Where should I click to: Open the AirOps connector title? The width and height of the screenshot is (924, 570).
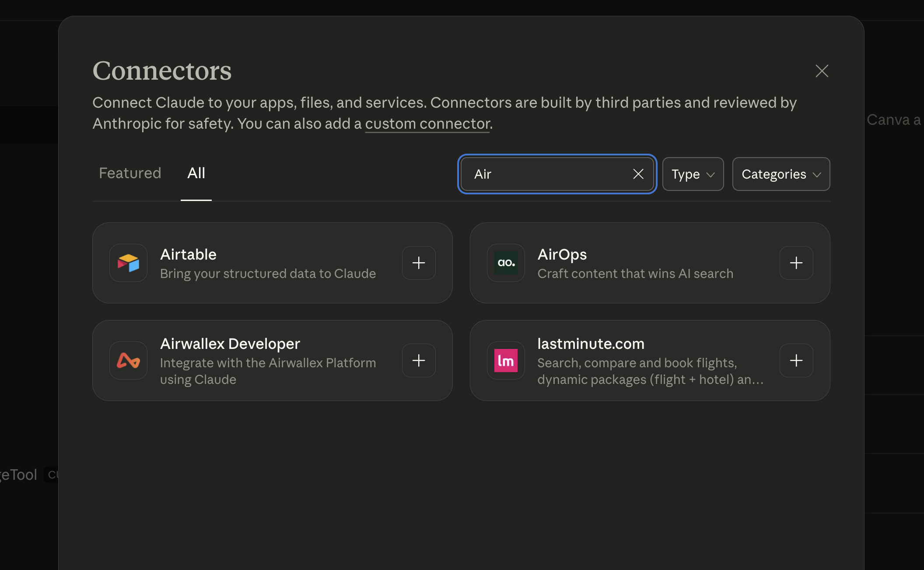click(562, 254)
